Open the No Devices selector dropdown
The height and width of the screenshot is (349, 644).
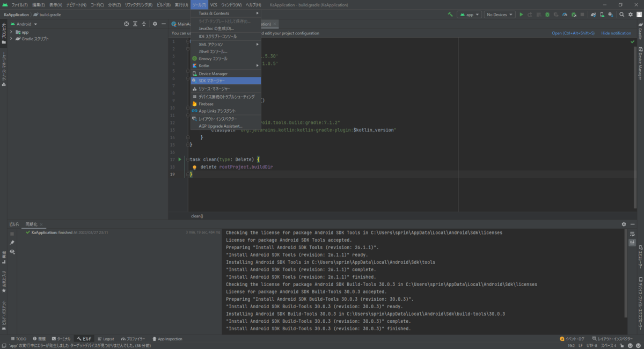500,14
